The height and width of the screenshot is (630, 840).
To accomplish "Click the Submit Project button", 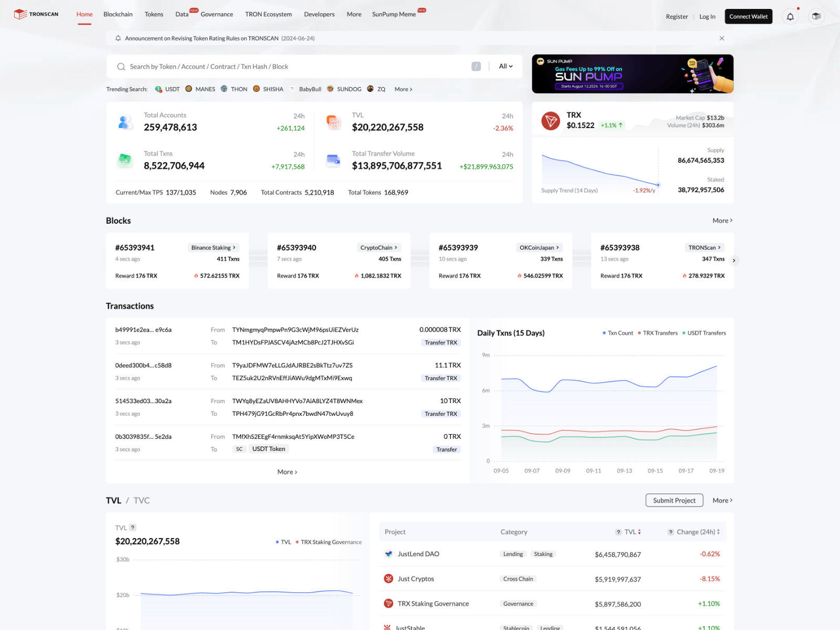I will [x=674, y=500].
